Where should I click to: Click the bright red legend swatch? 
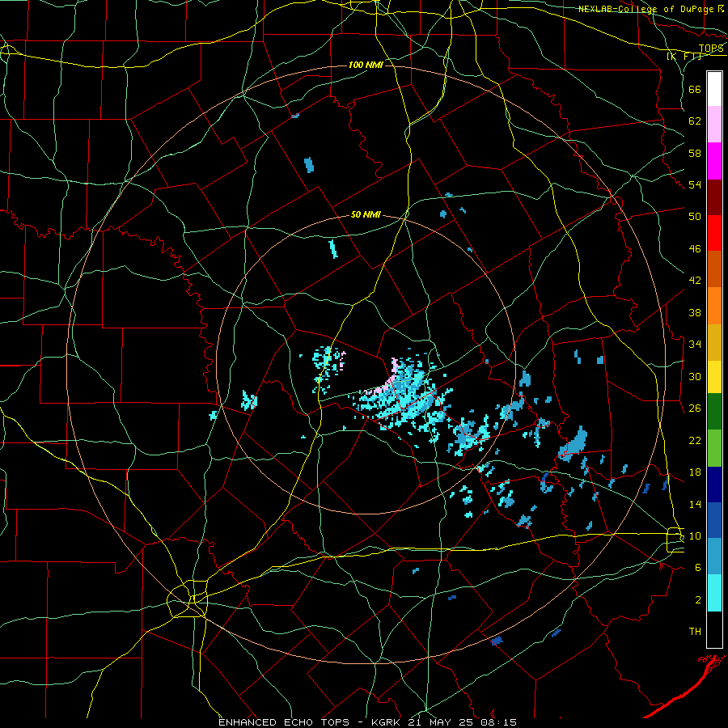(714, 233)
